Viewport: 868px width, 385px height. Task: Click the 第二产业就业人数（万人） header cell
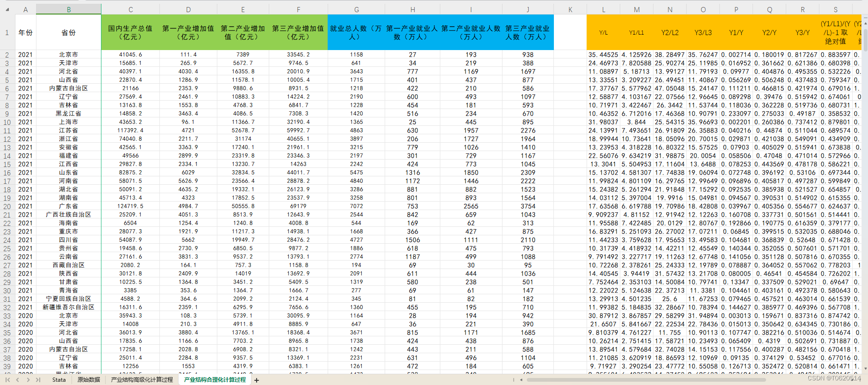[x=471, y=32]
